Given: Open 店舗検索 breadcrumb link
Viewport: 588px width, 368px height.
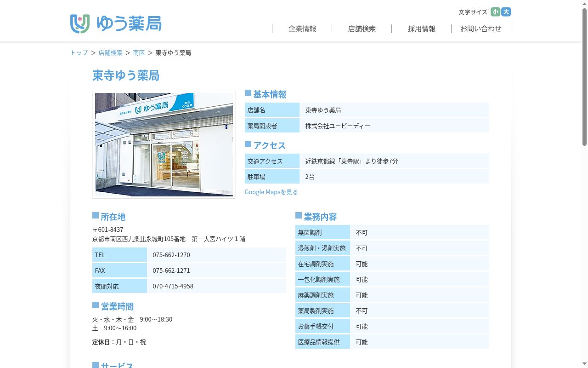Looking at the screenshot, I should tap(110, 53).
